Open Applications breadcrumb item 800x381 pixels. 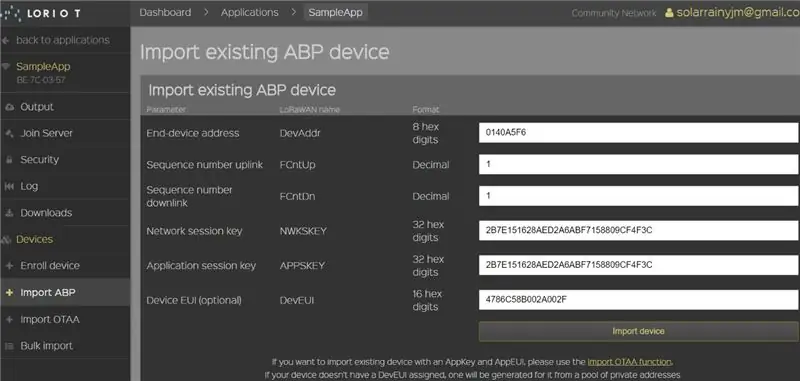click(249, 12)
